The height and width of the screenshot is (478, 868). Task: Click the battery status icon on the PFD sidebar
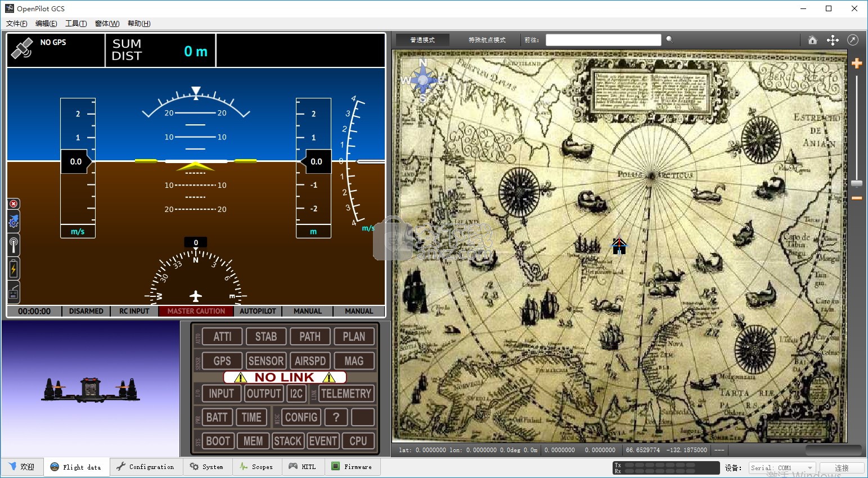point(14,269)
